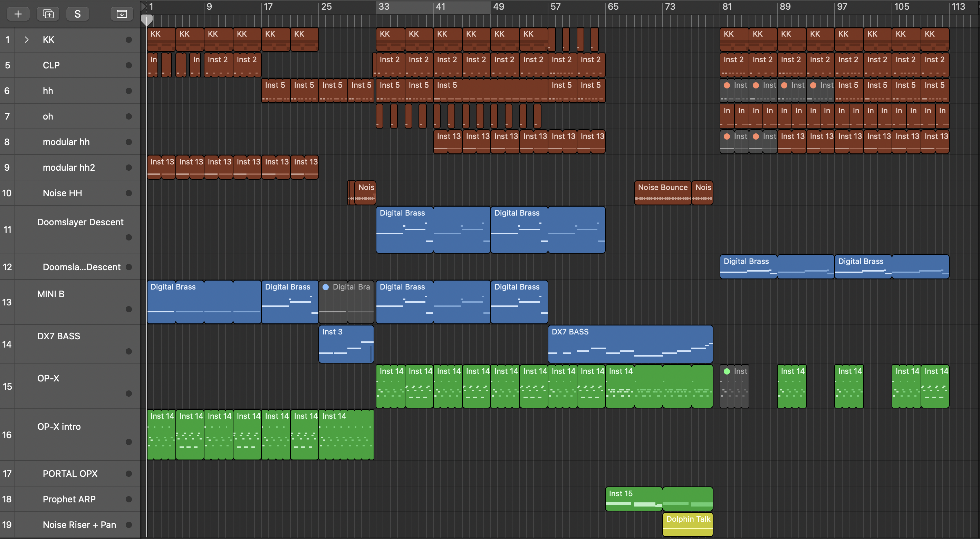
Task: Click the playhead handle in the ruler
Action: [x=147, y=20]
